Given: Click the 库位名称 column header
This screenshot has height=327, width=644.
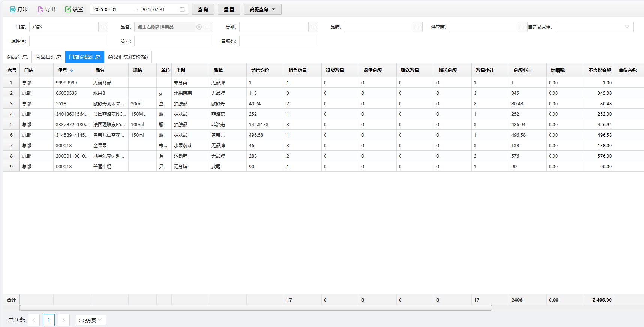Looking at the screenshot, I should pos(629,70).
